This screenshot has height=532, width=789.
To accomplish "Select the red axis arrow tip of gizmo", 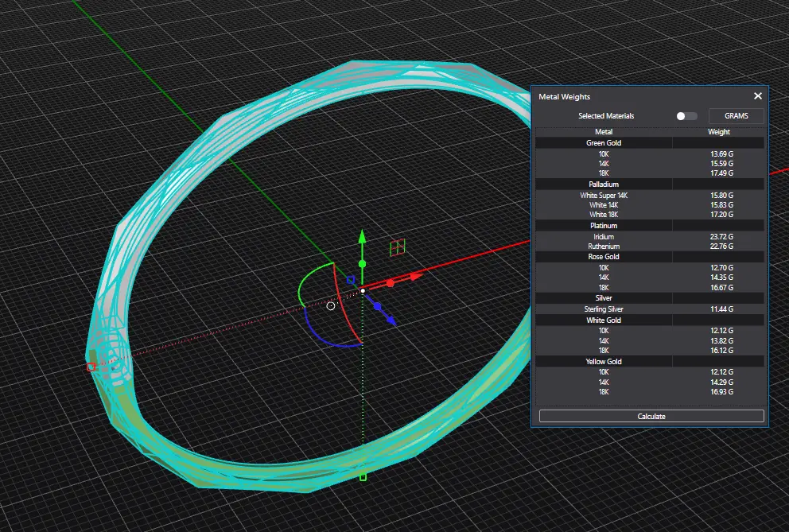I will (x=416, y=276).
